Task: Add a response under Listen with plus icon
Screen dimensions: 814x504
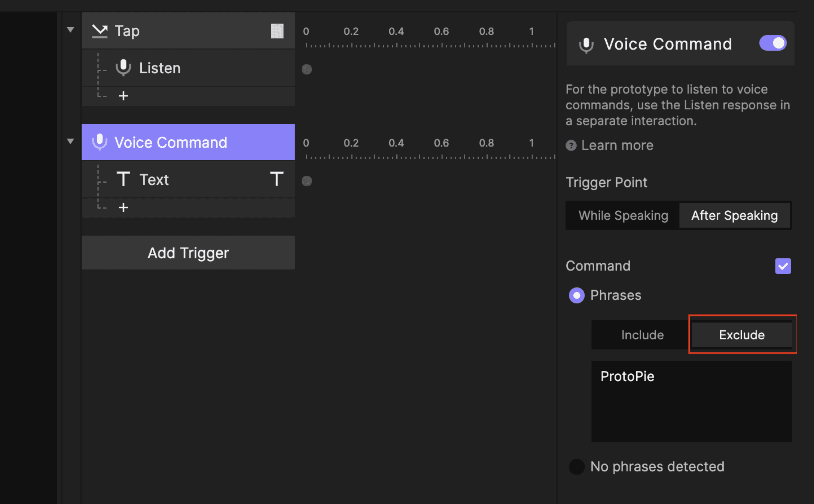Action: [x=124, y=96]
